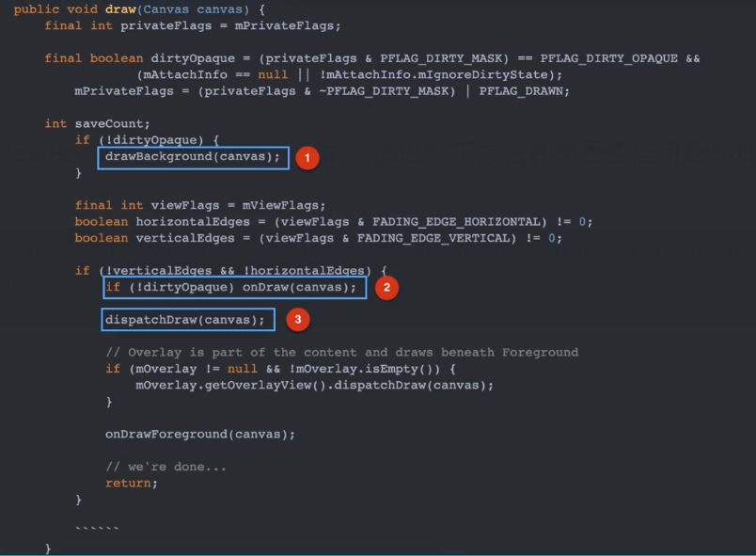756x556 pixels.
Task: Click the 'FADING_EDGE_HORIZONTAL' constant
Action: pos(456,222)
